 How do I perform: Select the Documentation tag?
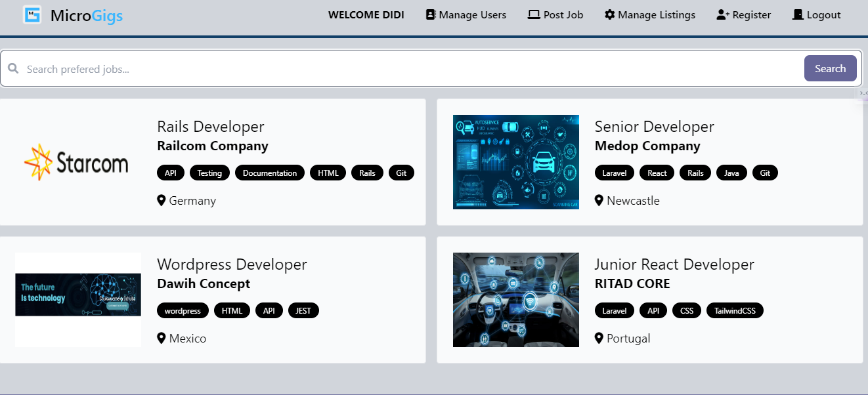click(x=270, y=173)
